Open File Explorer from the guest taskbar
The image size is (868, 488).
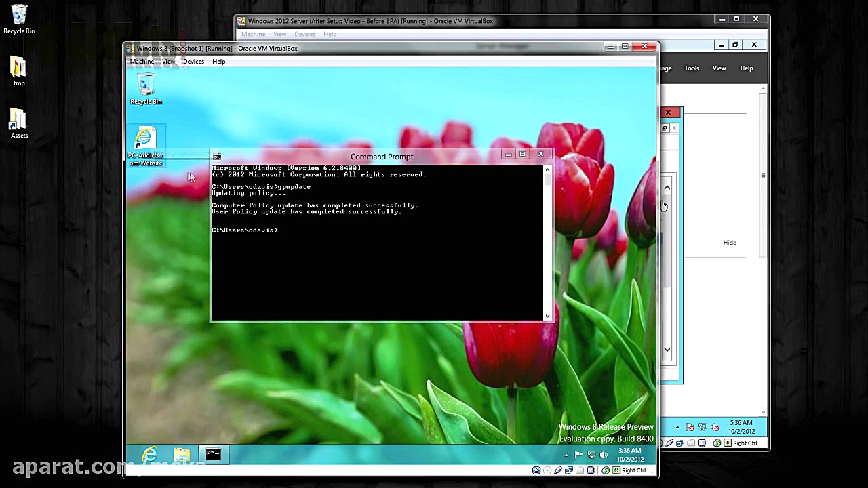pyautogui.click(x=181, y=455)
